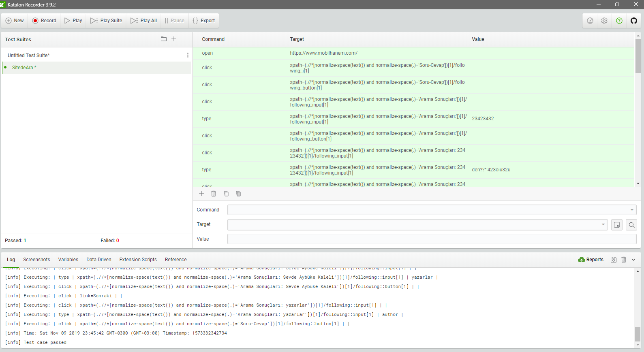
Task: Clear the log with trash icon
Action: pyautogui.click(x=624, y=260)
